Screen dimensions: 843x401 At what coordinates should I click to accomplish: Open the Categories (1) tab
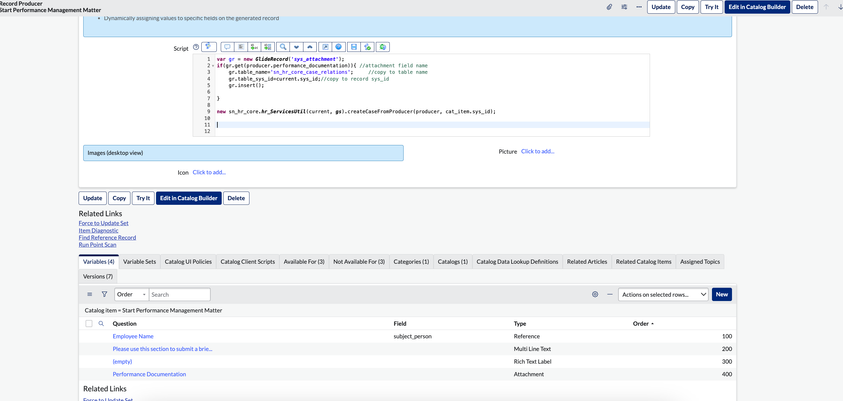click(411, 262)
